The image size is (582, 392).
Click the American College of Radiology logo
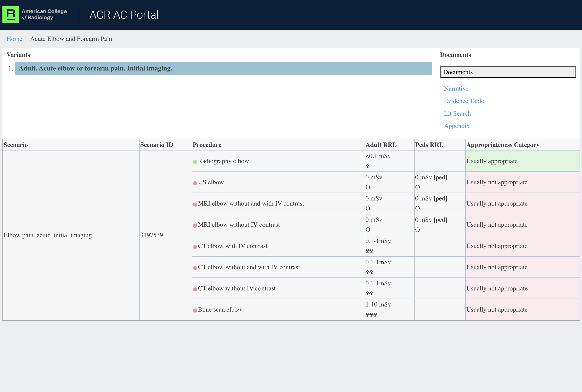(35, 15)
